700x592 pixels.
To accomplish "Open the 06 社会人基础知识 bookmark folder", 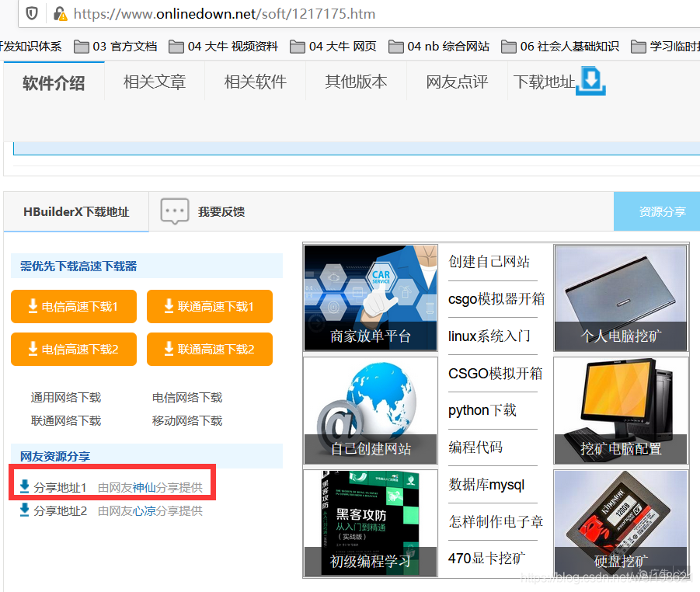I will [x=560, y=47].
